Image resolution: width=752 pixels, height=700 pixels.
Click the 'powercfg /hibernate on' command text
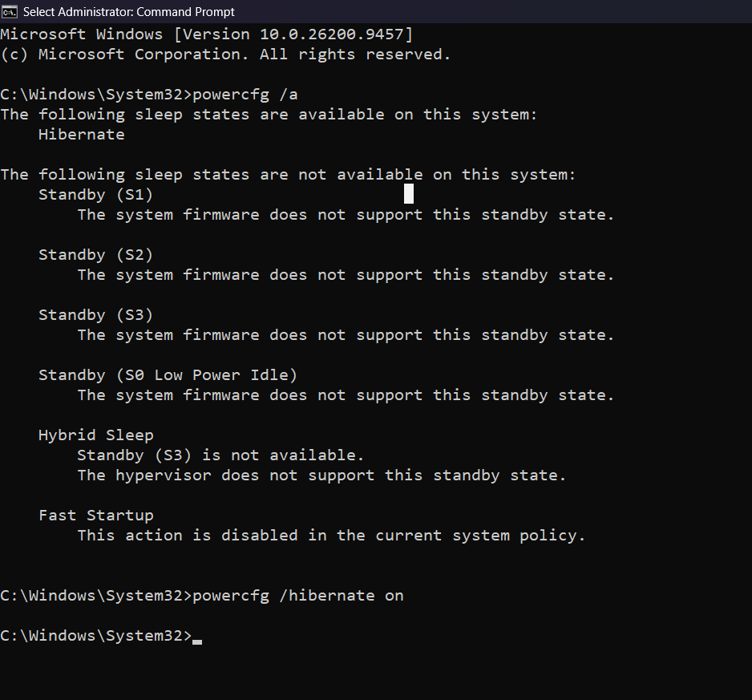click(297, 596)
